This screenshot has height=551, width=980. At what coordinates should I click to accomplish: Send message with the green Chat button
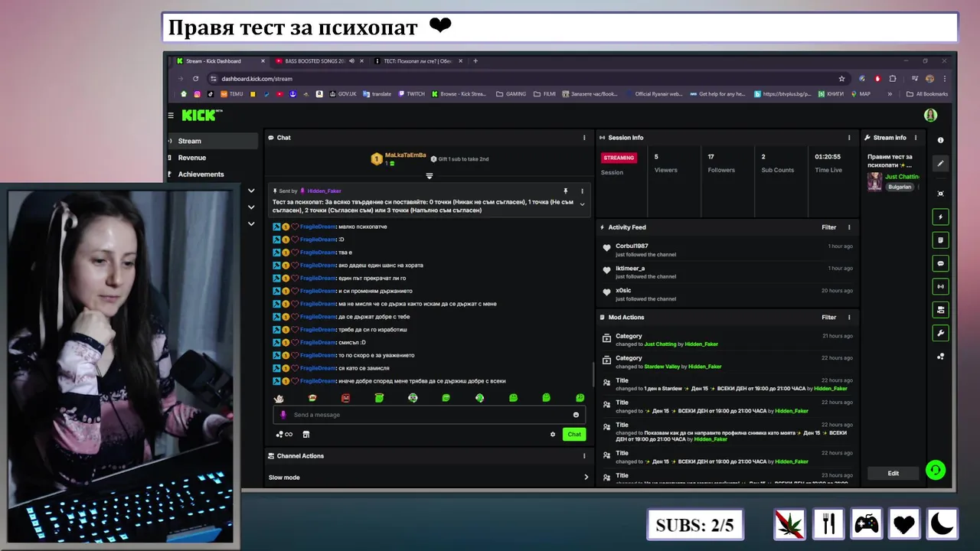pos(574,434)
